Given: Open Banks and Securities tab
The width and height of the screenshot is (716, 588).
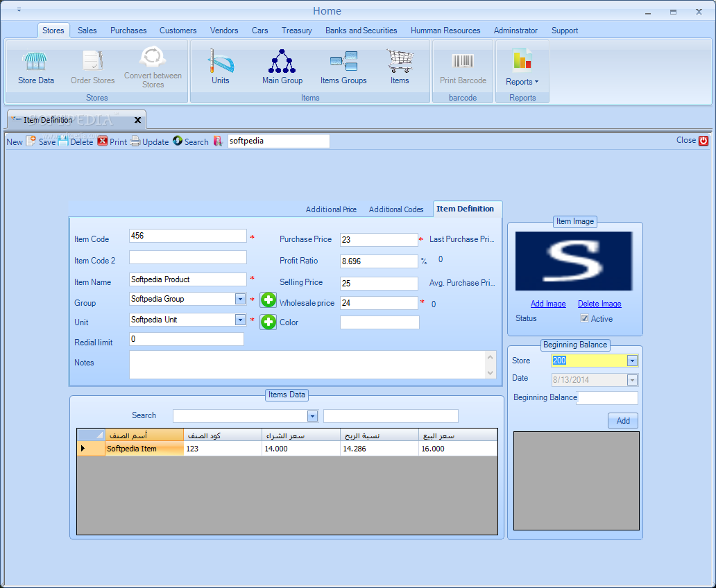Looking at the screenshot, I should click(x=361, y=31).
